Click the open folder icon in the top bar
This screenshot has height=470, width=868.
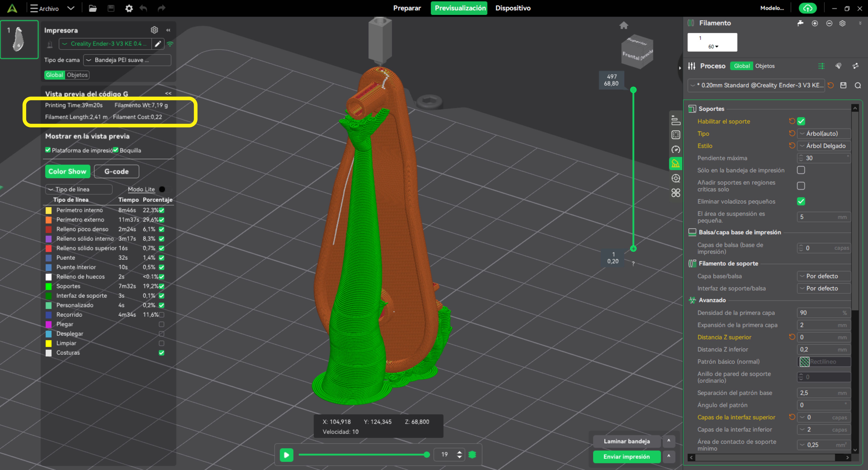click(x=93, y=8)
